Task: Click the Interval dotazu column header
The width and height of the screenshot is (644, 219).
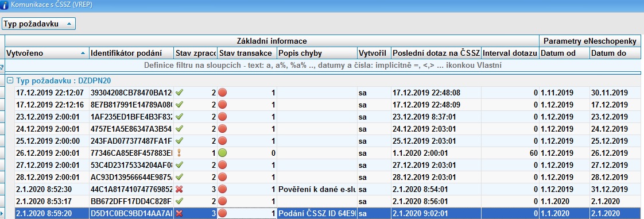Action: coord(510,53)
